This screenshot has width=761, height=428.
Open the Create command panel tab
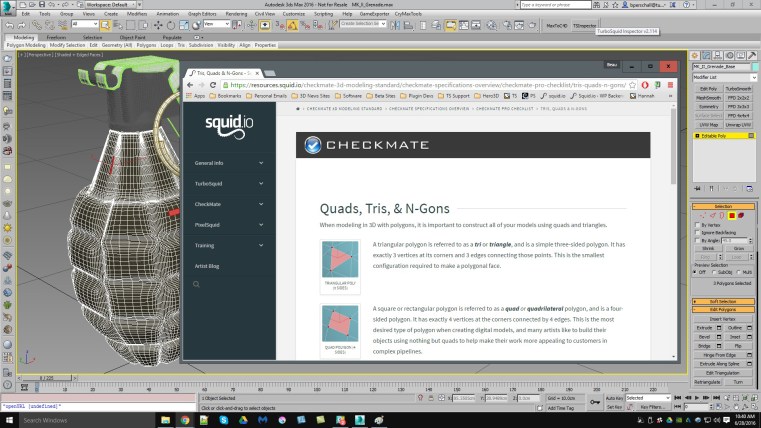[x=695, y=55]
